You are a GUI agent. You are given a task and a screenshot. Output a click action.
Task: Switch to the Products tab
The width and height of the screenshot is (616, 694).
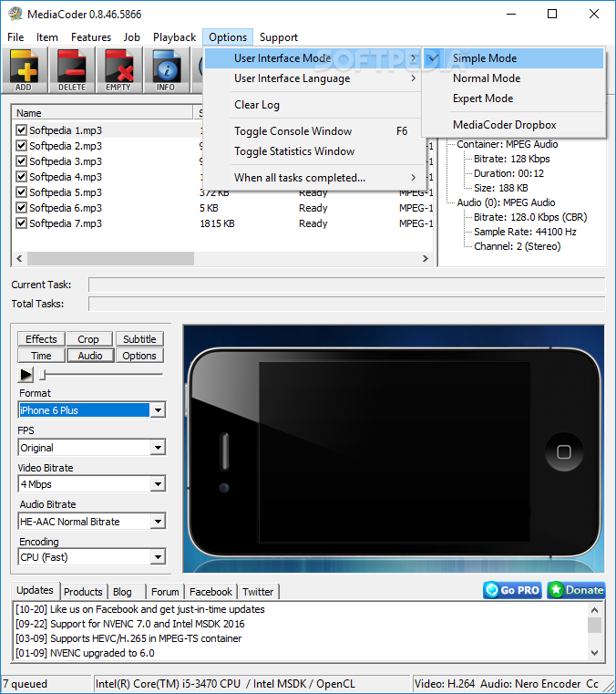tap(83, 592)
